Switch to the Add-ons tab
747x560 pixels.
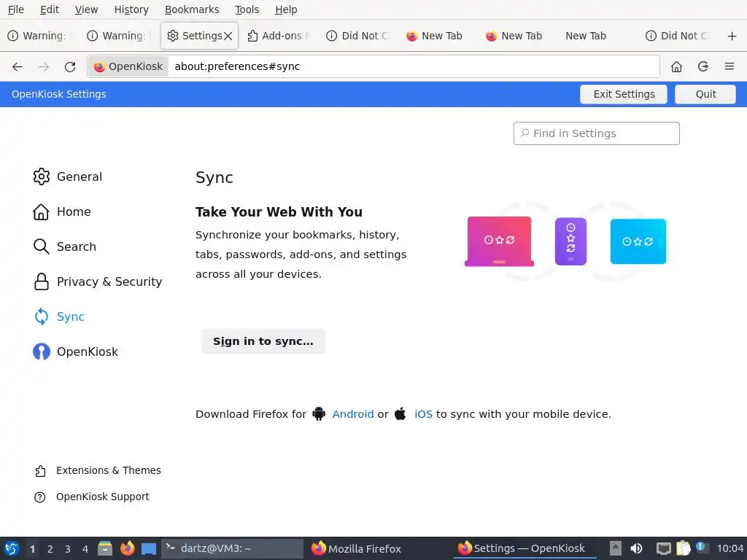point(279,36)
